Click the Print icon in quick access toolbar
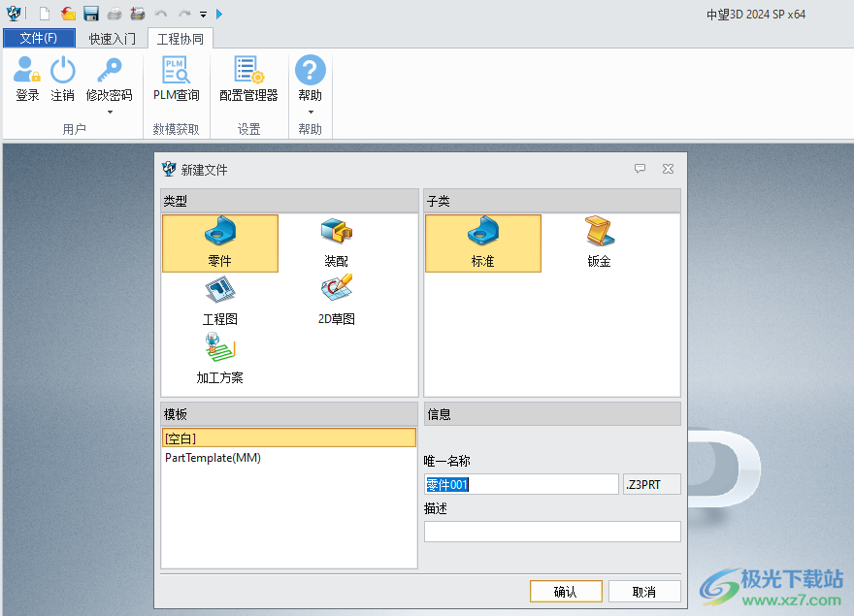Viewport: 854px width, 616px height. coord(114,14)
